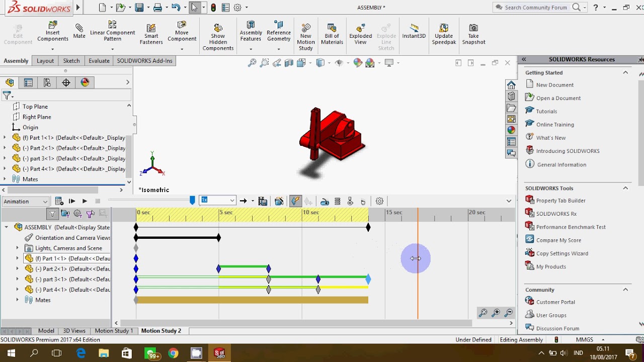This screenshot has height=362, width=644.
Task: Toggle Autokey in motion toolbar
Action: pos(295,201)
